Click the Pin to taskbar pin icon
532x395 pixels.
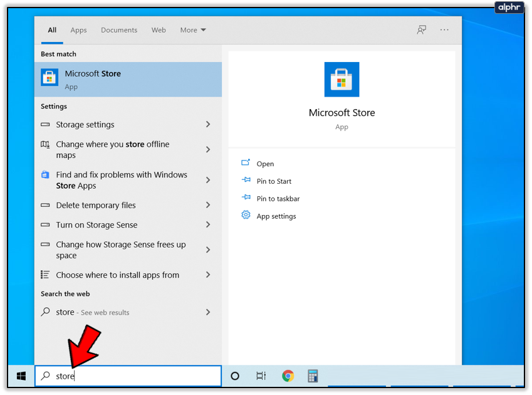coord(246,197)
